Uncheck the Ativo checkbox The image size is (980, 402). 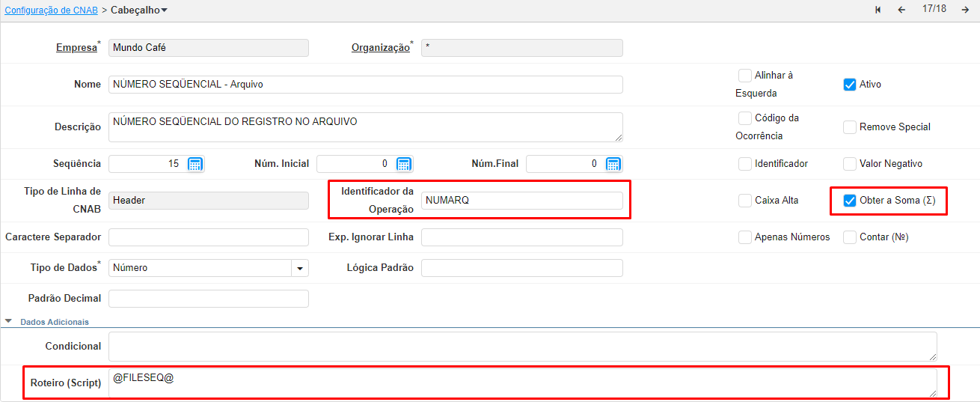point(849,85)
